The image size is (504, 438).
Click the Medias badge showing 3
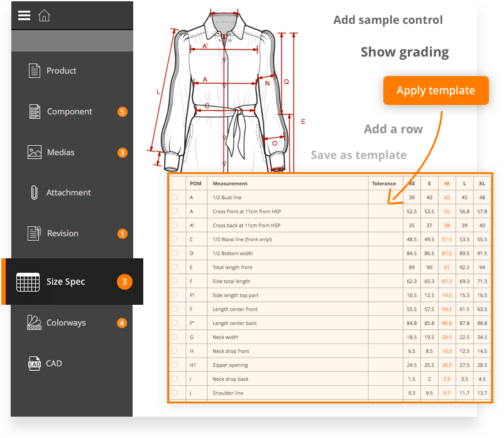point(122,153)
